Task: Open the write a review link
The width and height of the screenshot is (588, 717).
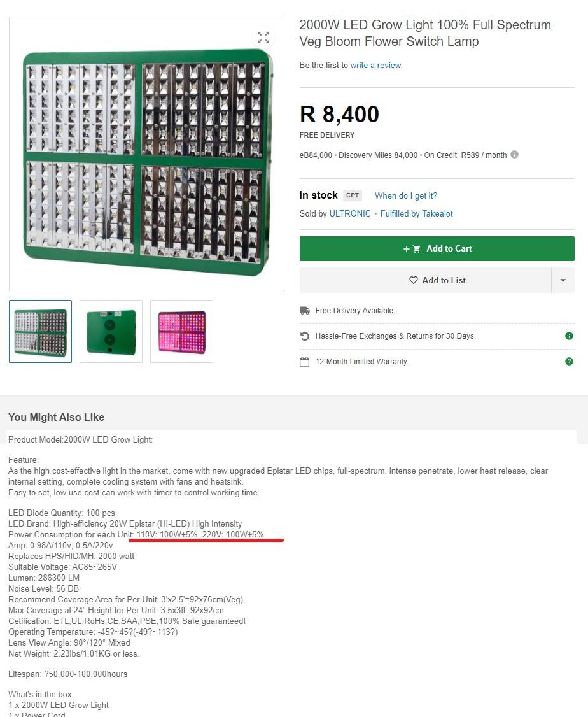Action: point(376,66)
